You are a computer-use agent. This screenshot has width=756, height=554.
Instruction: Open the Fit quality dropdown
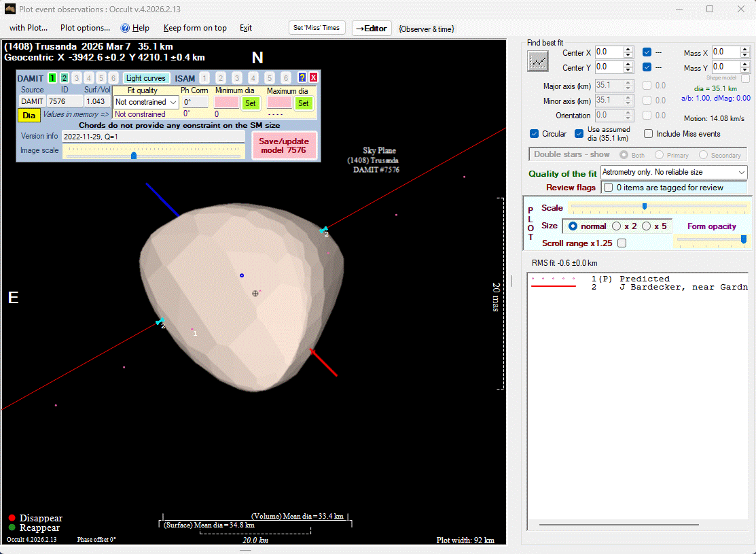point(146,102)
